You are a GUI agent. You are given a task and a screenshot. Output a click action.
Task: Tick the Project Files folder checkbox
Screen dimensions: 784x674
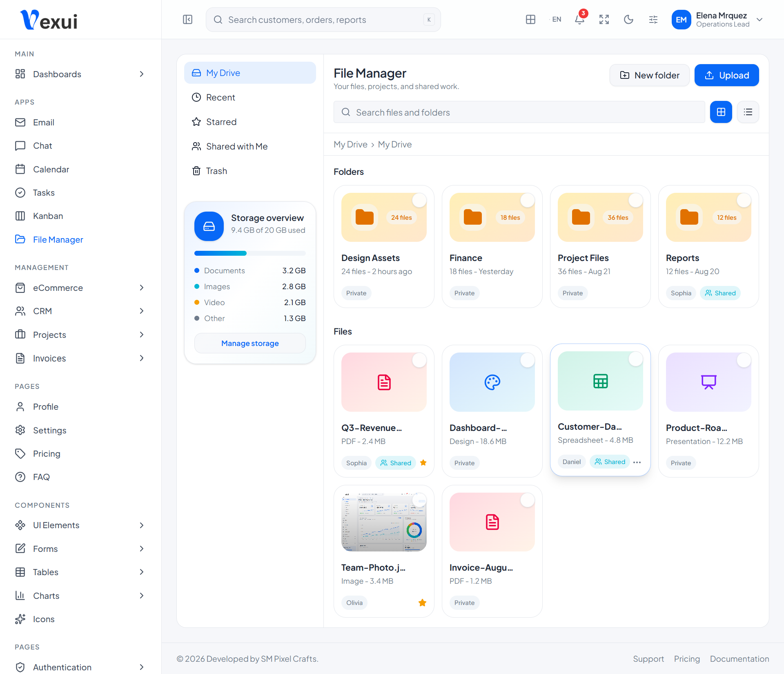(x=635, y=200)
